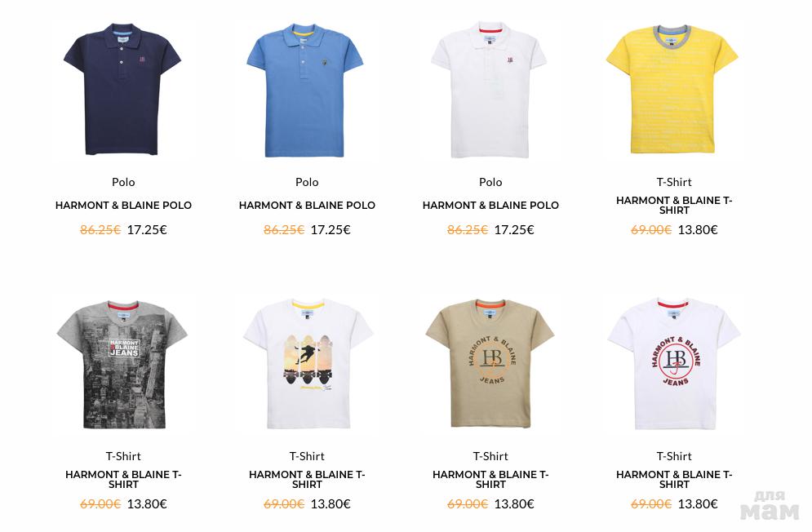Open the light blue polo shirt image
Image resolution: width=812 pixels, height=532 pixels.
[x=305, y=90]
